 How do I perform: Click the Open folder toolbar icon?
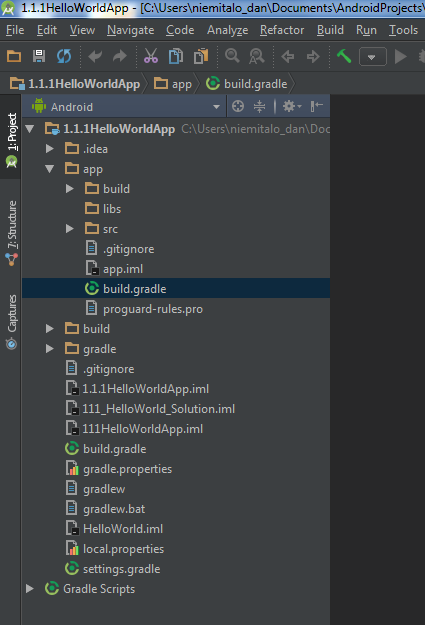[14, 56]
